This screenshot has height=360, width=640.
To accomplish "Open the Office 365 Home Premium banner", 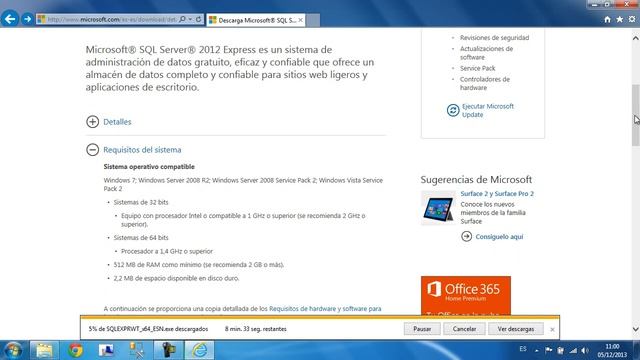I will point(466,296).
